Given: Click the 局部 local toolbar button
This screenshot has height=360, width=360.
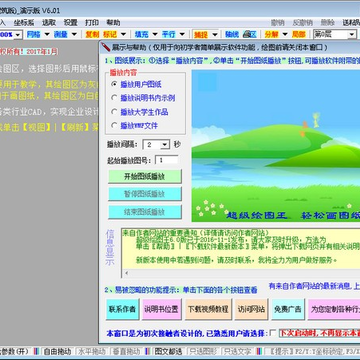Looking at the screenshot, I should coord(298,34).
